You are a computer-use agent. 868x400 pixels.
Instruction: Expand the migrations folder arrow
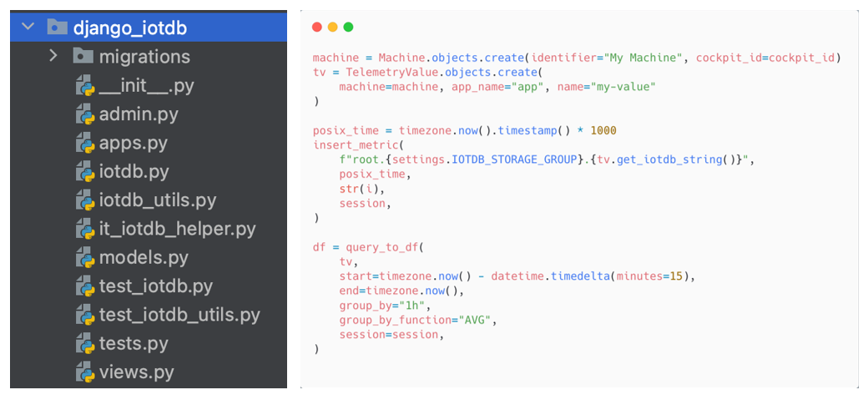click(53, 56)
